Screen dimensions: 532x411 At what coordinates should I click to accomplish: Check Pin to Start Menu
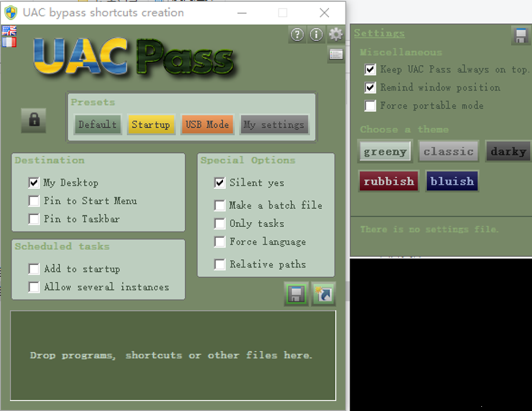(x=34, y=201)
